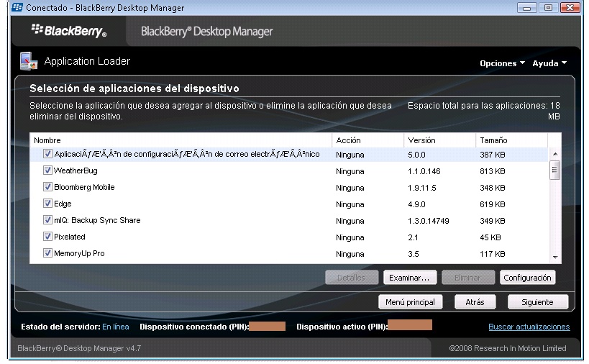Open the Configuración button
The image size is (589, 364).
pyautogui.click(x=527, y=278)
